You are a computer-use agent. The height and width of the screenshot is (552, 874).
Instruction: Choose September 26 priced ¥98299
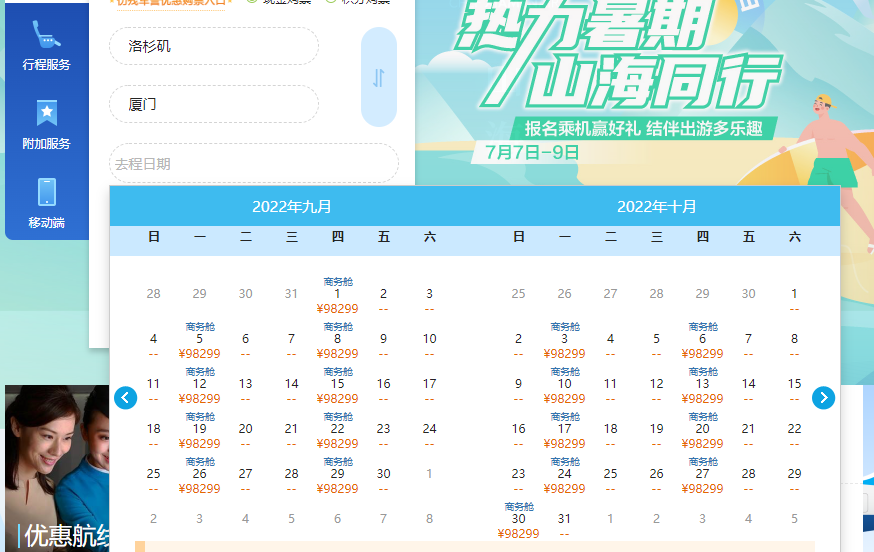200,476
